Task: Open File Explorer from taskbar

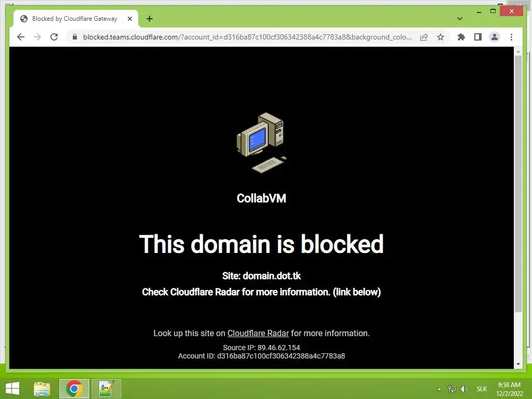Action: point(42,389)
